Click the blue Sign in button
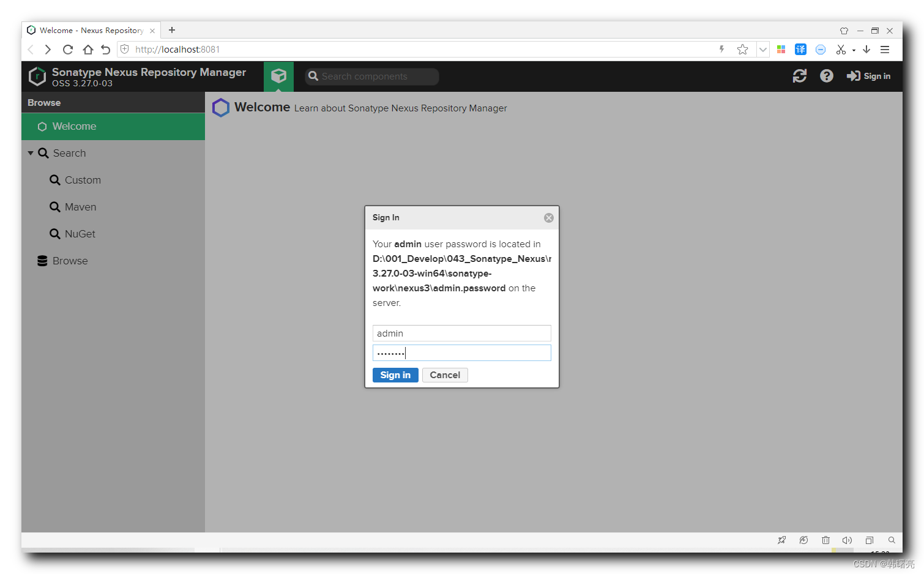The height and width of the screenshot is (574, 924). click(395, 375)
